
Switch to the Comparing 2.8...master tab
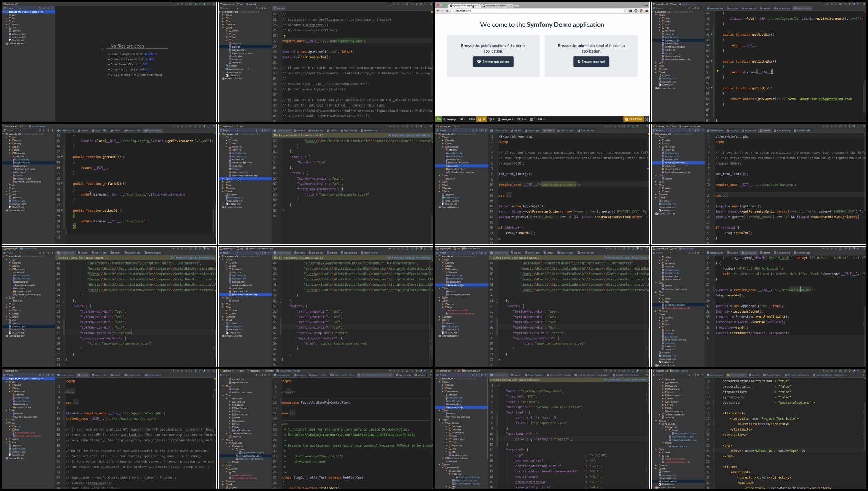pyautogui.click(x=496, y=5)
